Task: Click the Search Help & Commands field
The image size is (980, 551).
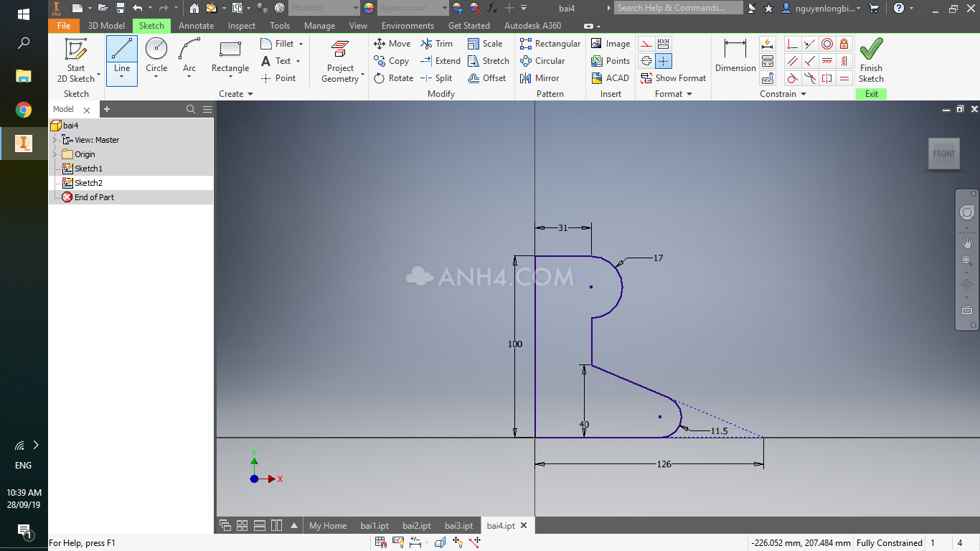Action: coord(678,8)
